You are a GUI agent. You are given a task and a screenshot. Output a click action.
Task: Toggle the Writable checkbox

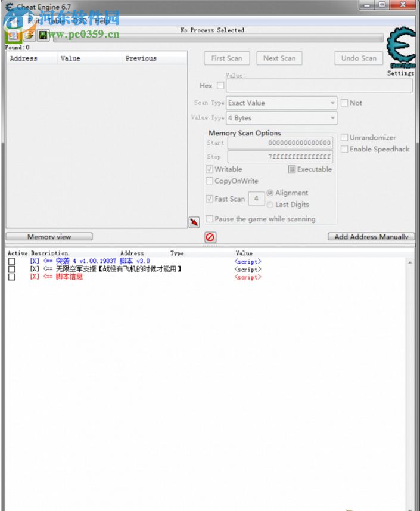coord(209,169)
